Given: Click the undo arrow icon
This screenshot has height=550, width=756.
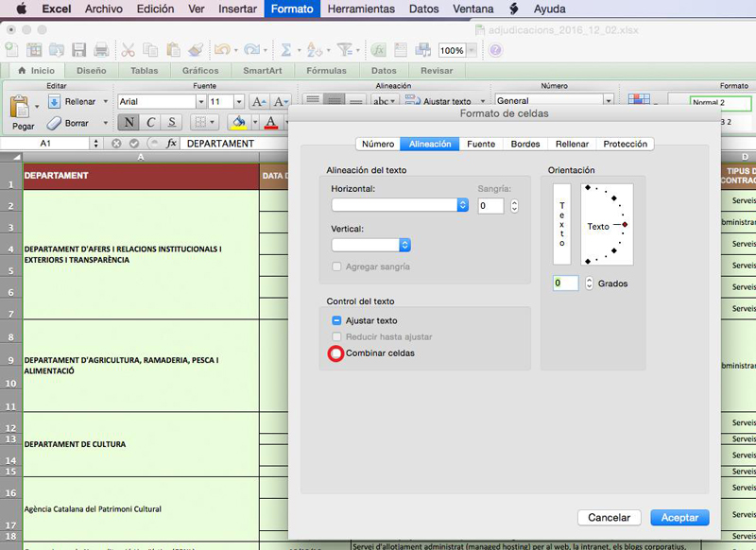Looking at the screenshot, I should [222, 50].
